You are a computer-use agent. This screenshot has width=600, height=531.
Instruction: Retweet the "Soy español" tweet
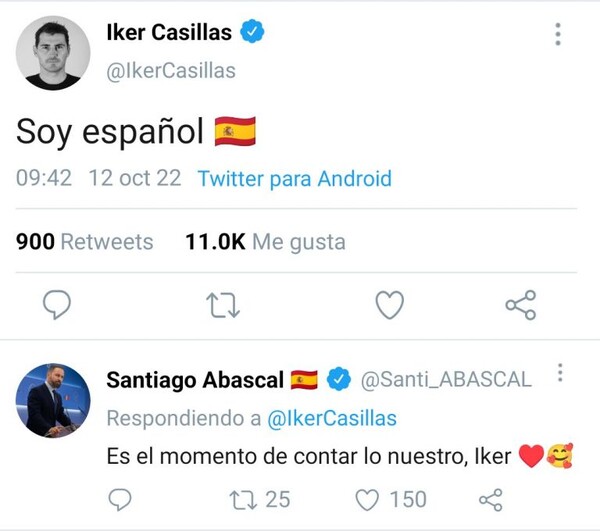point(221,305)
